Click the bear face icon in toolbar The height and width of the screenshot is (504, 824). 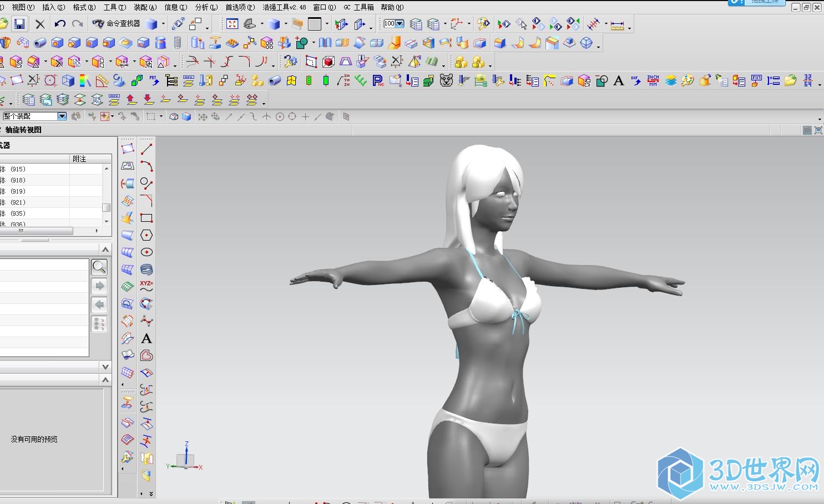(x=446, y=81)
